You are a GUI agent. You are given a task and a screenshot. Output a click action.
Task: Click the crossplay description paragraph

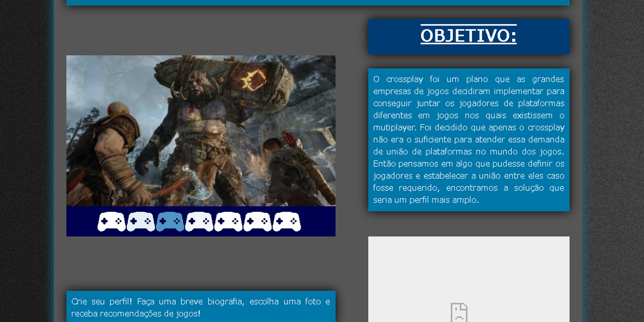pyautogui.click(x=469, y=139)
